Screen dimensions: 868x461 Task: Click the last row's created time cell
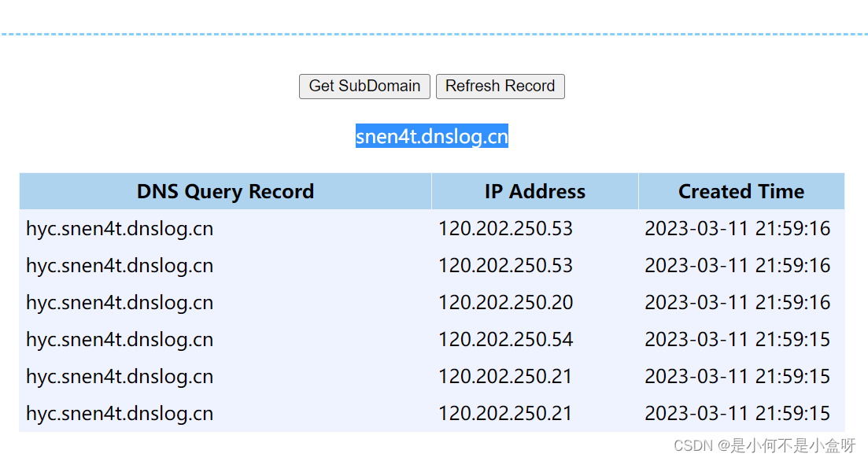point(737,414)
